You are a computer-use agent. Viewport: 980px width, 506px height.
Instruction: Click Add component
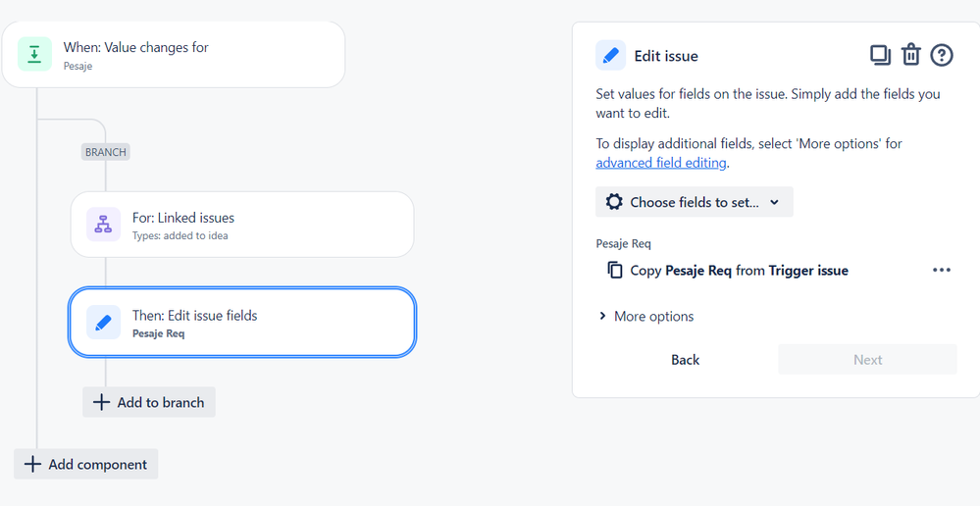tap(85, 464)
